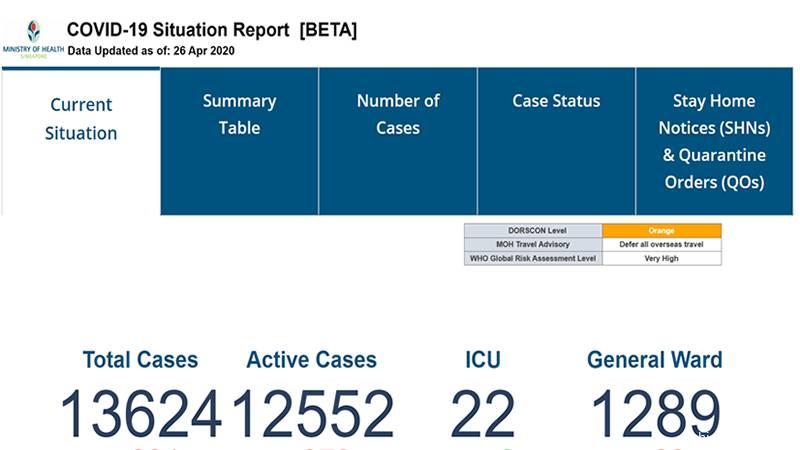
Task: Open the Number of Cases tab
Action: [x=398, y=114]
